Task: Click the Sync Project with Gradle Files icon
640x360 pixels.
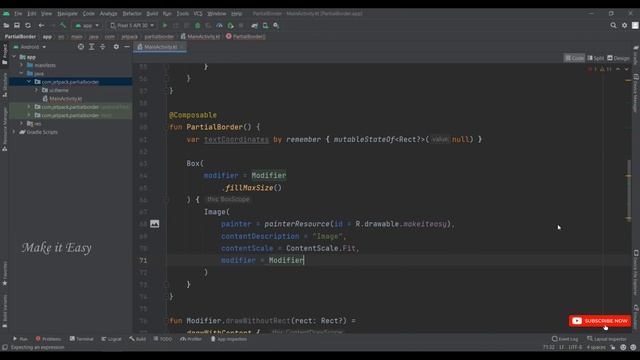Action: point(255,25)
